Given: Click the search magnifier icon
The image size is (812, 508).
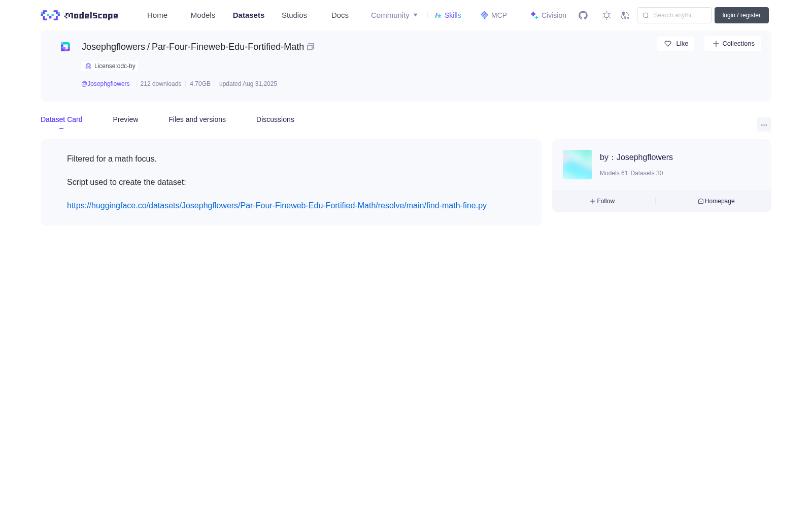Looking at the screenshot, I should [x=646, y=15].
